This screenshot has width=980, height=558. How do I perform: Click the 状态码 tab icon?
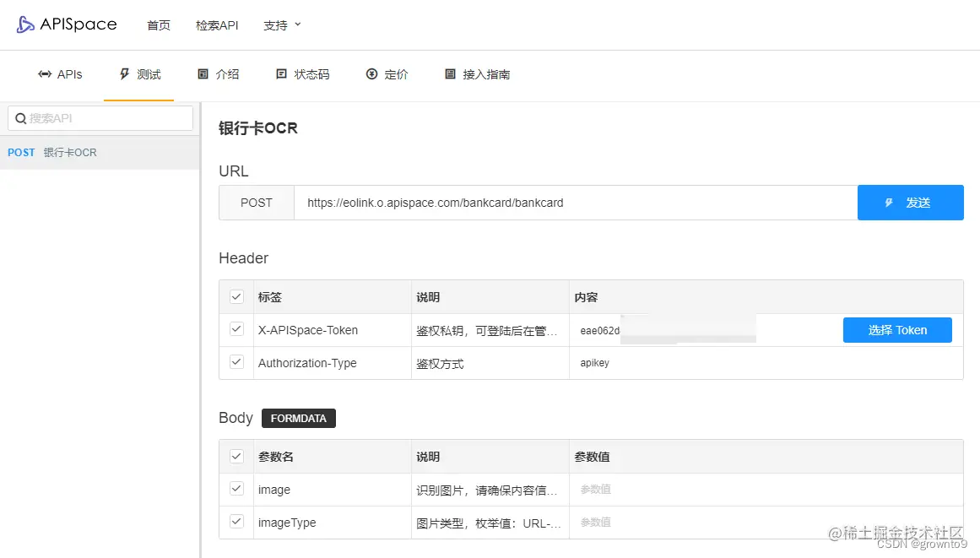tap(281, 74)
